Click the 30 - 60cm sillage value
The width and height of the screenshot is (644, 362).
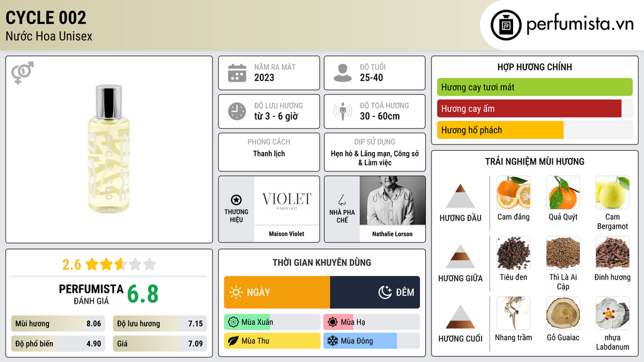coord(380,116)
